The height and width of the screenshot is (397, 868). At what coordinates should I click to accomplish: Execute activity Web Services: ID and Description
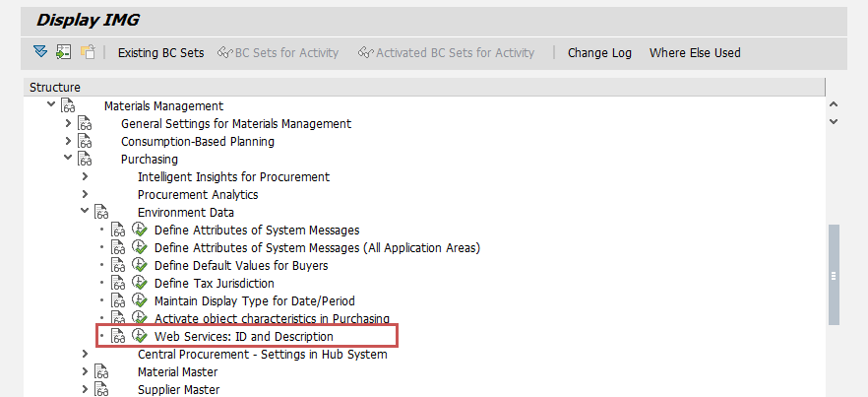pyautogui.click(x=140, y=336)
